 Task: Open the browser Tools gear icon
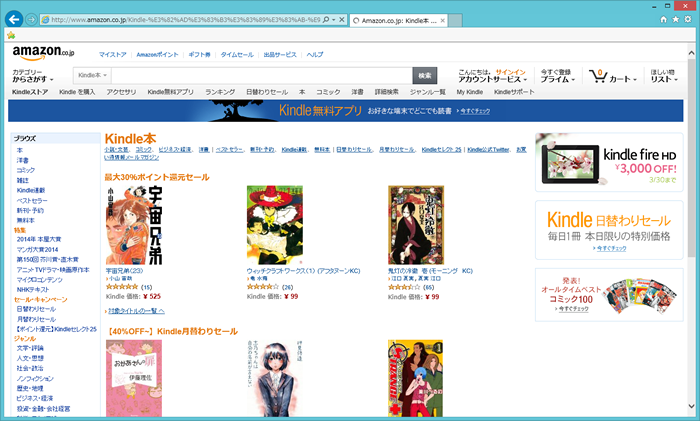688,19
